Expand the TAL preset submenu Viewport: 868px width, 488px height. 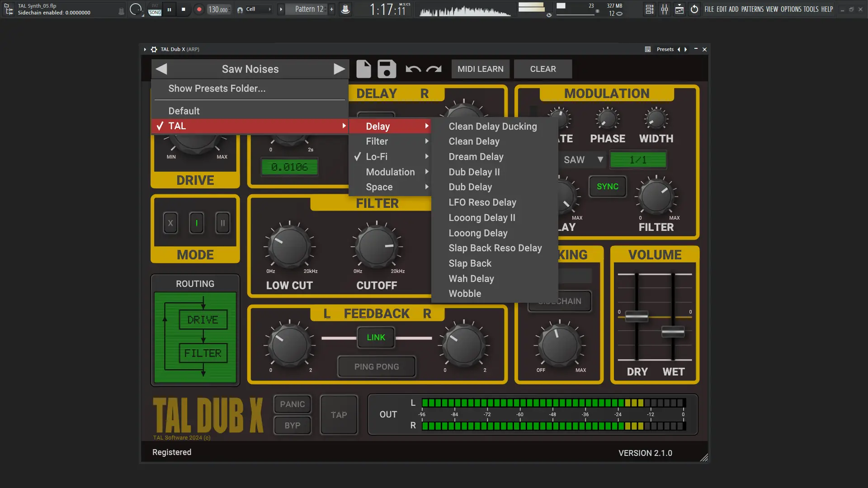250,126
